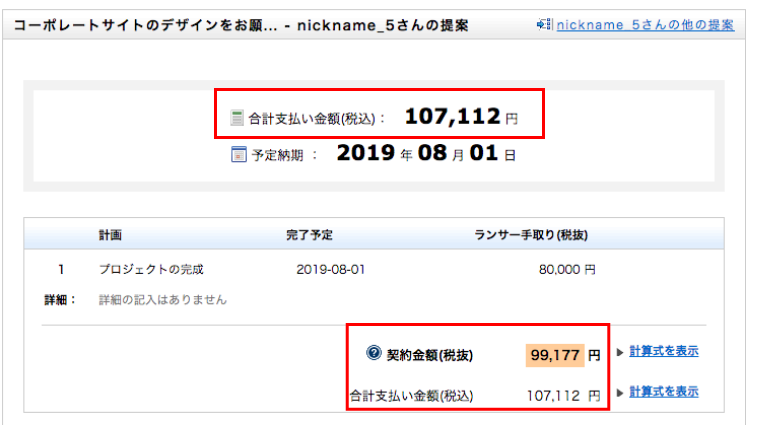Expand triangle next to 契約金額 calculation link
The height and width of the screenshot is (430, 758).
coord(620,352)
